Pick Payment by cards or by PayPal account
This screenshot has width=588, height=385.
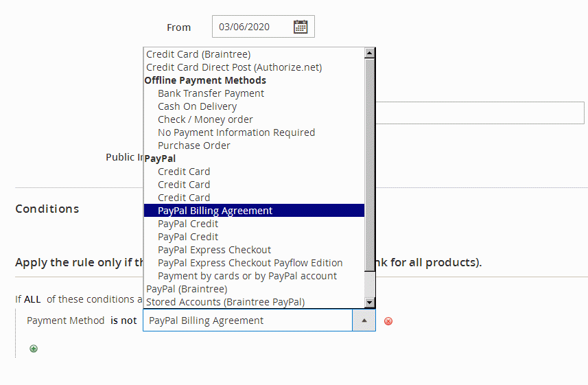[x=247, y=276]
